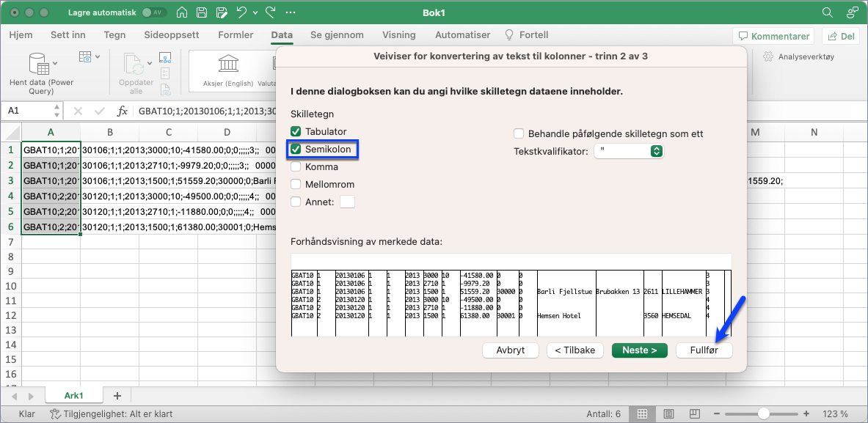
Task: Click the zoom out minus icon
Action: pyautogui.click(x=716, y=413)
